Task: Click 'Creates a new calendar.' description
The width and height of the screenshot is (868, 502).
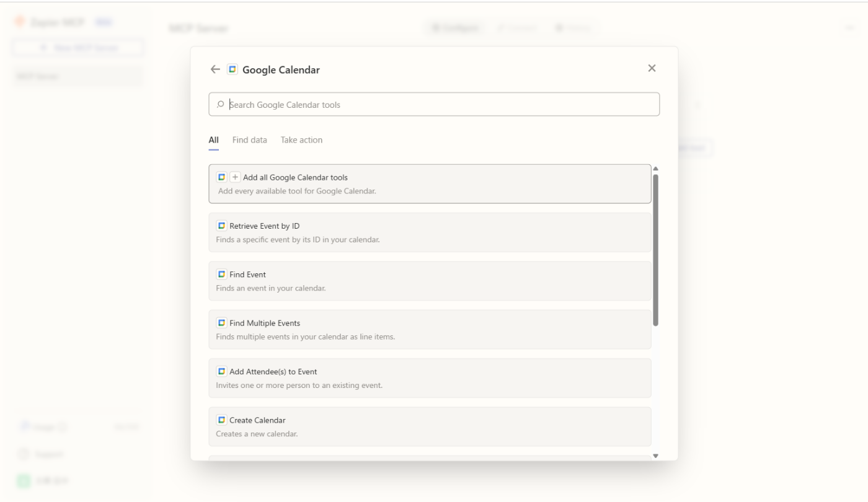Action: 257,434
